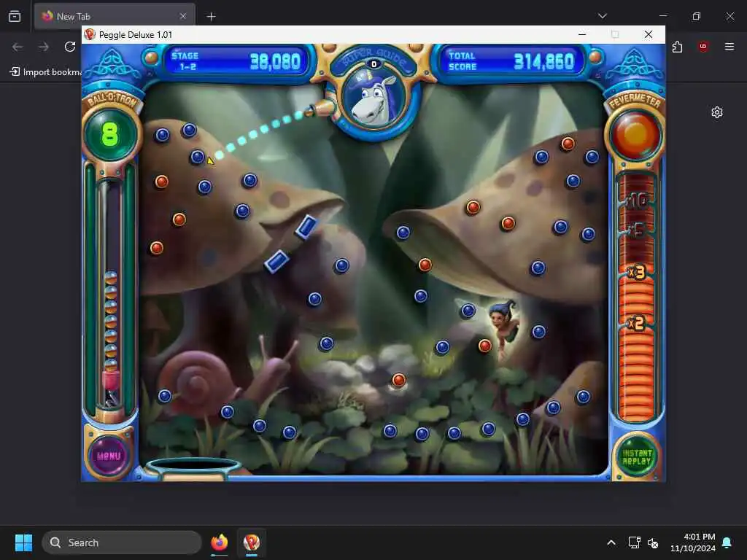Open Peggle from the taskbar
This screenshot has height=560, width=747.
click(x=252, y=542)
